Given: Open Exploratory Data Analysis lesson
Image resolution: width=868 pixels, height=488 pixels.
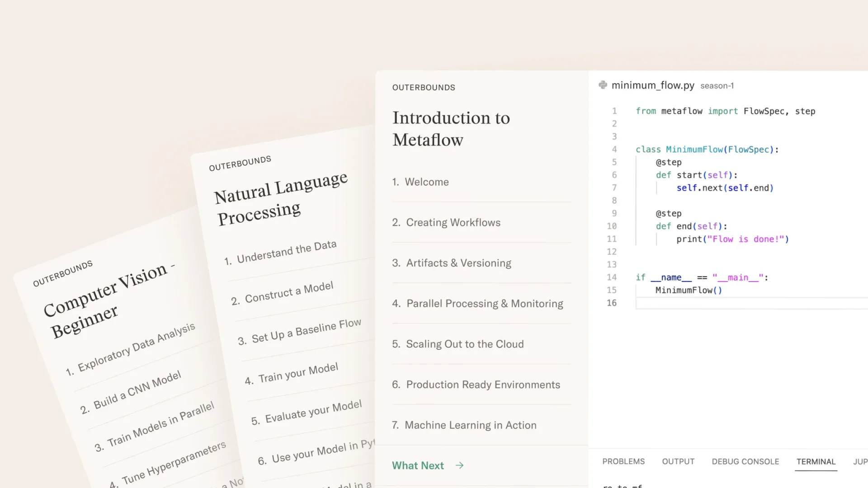Looking at the screenshot, I should (130, 349).
